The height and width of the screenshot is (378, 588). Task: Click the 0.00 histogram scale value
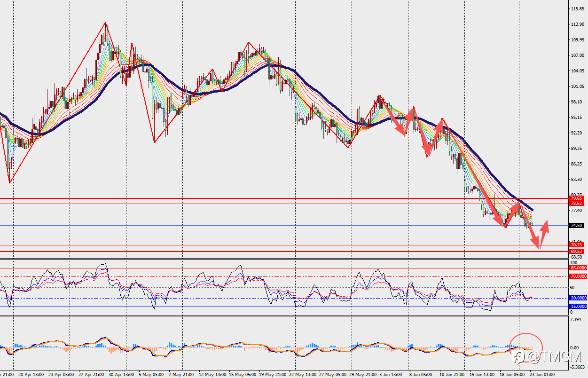575,347
